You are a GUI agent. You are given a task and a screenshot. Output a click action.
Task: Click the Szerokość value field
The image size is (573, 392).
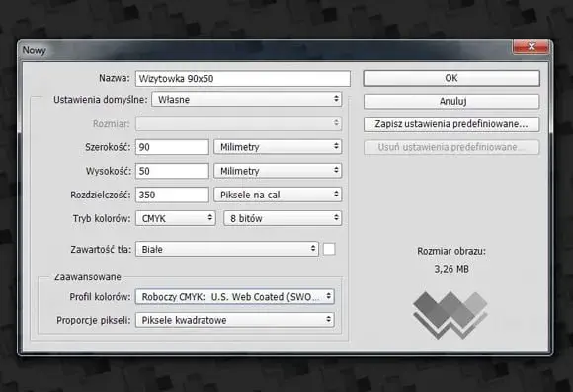tap(172, 147)
